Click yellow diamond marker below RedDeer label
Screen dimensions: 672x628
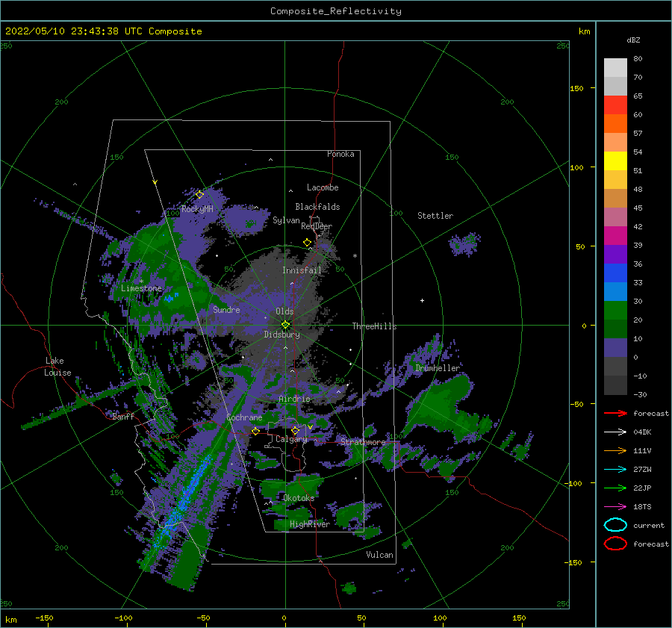(308, 243)
